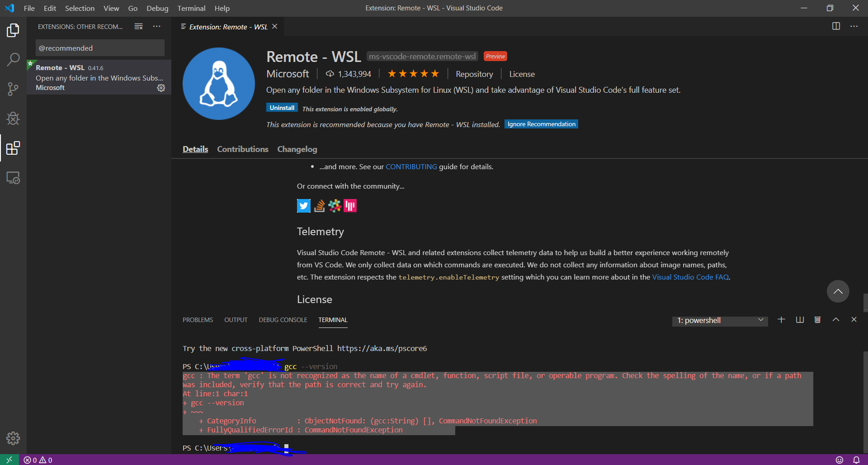Switch to the Changelog tab
This screenshot has height=465, width=868.
[x=297, y=149]
